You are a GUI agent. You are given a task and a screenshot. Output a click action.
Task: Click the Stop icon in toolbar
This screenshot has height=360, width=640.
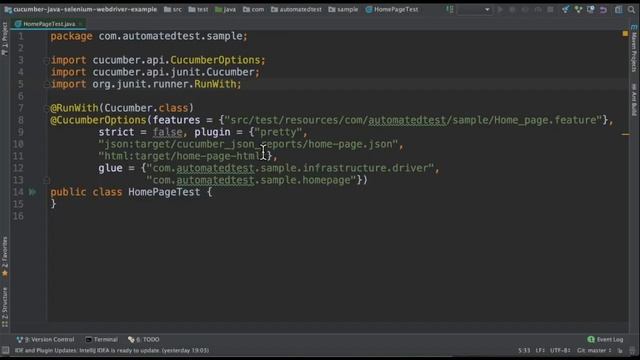point(550,9)
